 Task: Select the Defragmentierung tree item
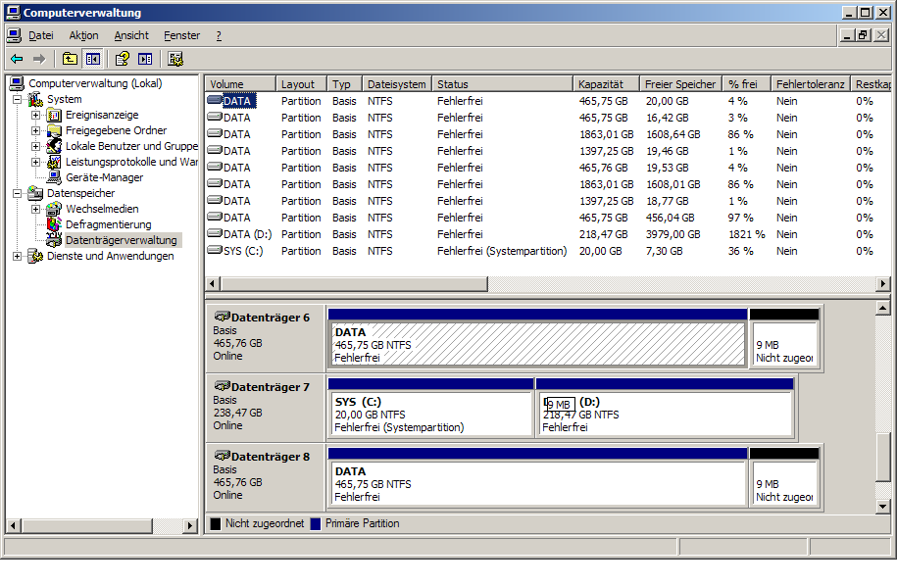tap(108, 224)
